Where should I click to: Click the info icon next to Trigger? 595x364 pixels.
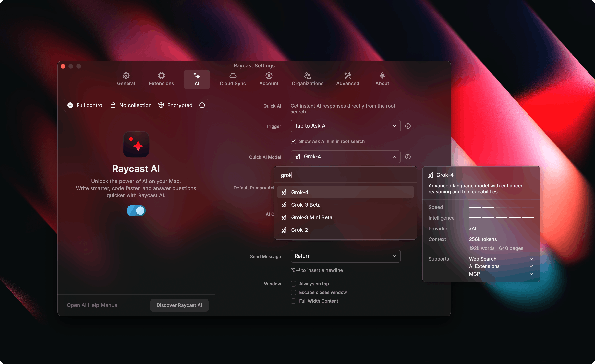pos(408,126)
